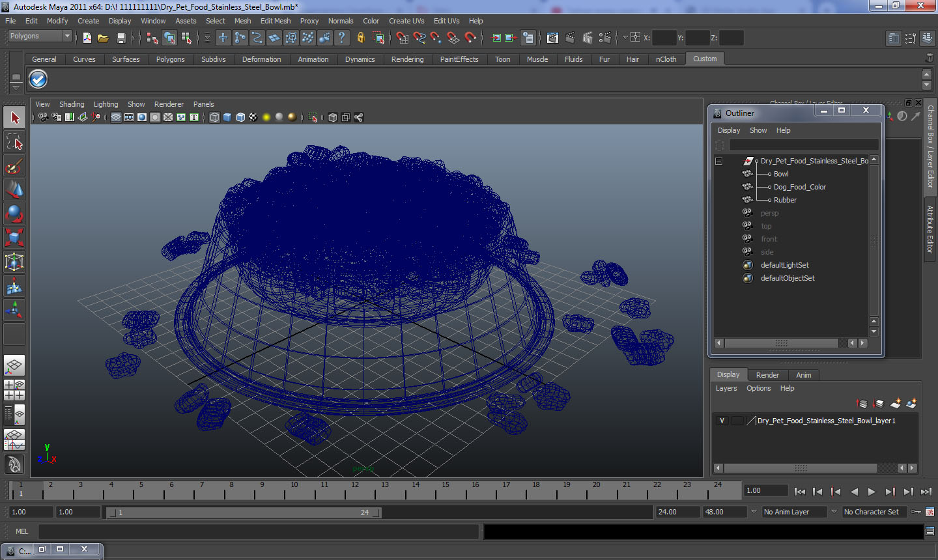Click move layer down icon
This screenshot has width=938, height=560.
878,404
